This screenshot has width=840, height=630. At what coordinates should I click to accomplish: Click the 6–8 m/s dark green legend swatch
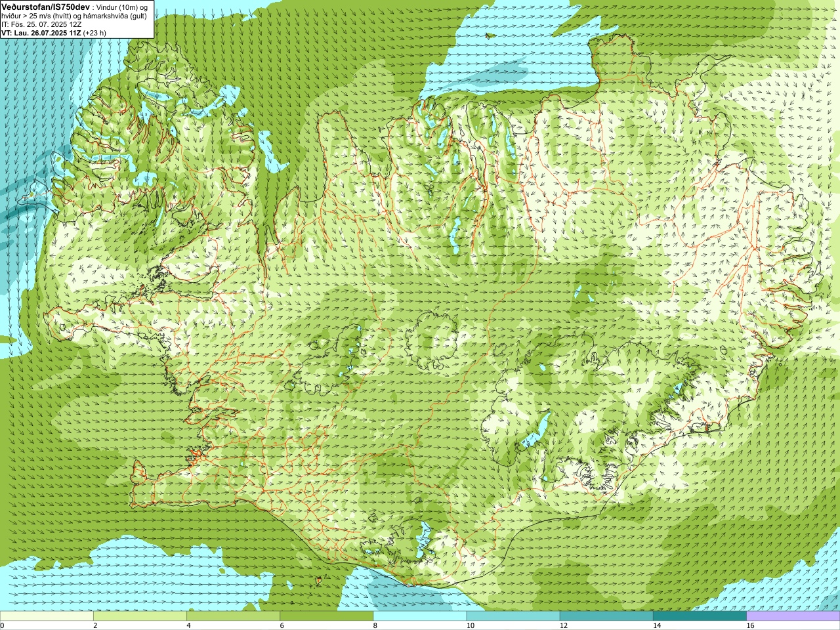pyautogui.click(x=327, y=616)
